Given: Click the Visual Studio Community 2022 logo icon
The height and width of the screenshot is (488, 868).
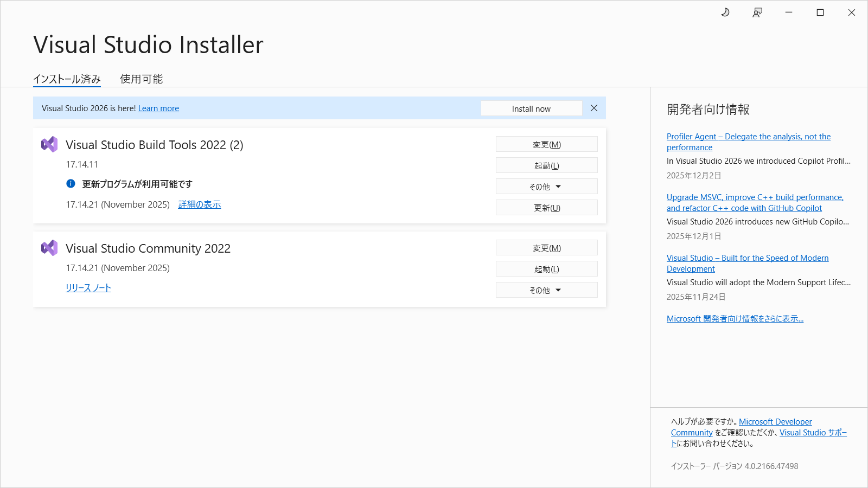Looking at the screenshot, I should coord(49,248).
